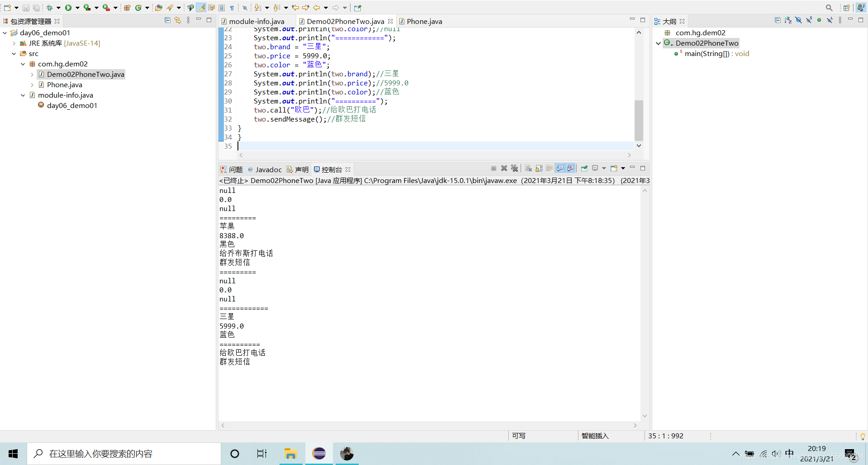
Task: Click the Previous Annotation arrow icon
Action: pos(276,8)
